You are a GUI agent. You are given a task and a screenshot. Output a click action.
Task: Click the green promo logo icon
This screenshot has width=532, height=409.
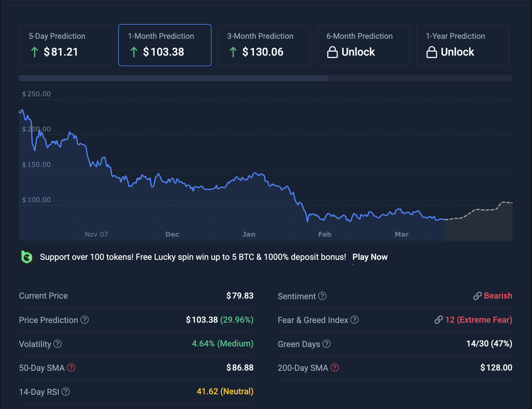coord(27,257)
